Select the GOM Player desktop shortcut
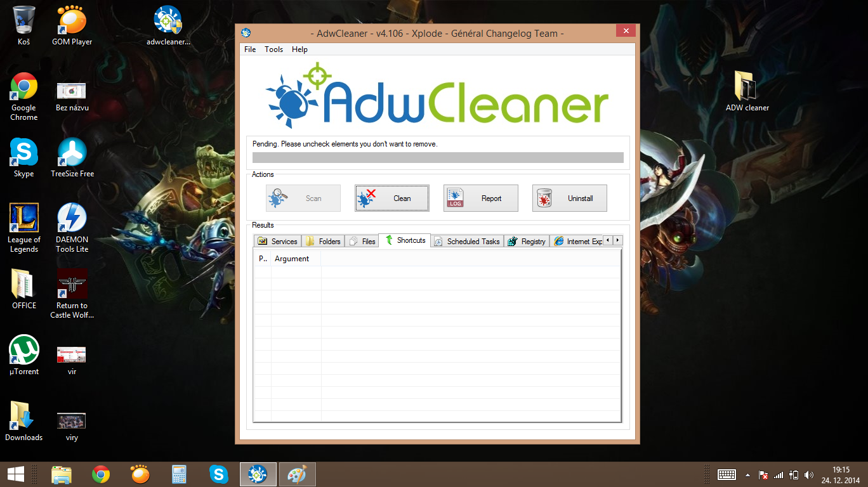868x487 pixels. (x=72, y=25)
